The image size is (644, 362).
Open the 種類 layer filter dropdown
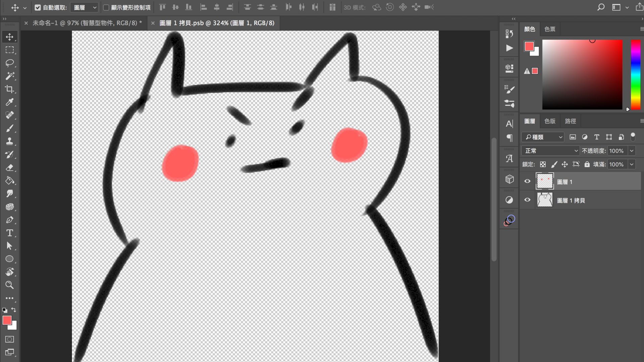[543, 137]
